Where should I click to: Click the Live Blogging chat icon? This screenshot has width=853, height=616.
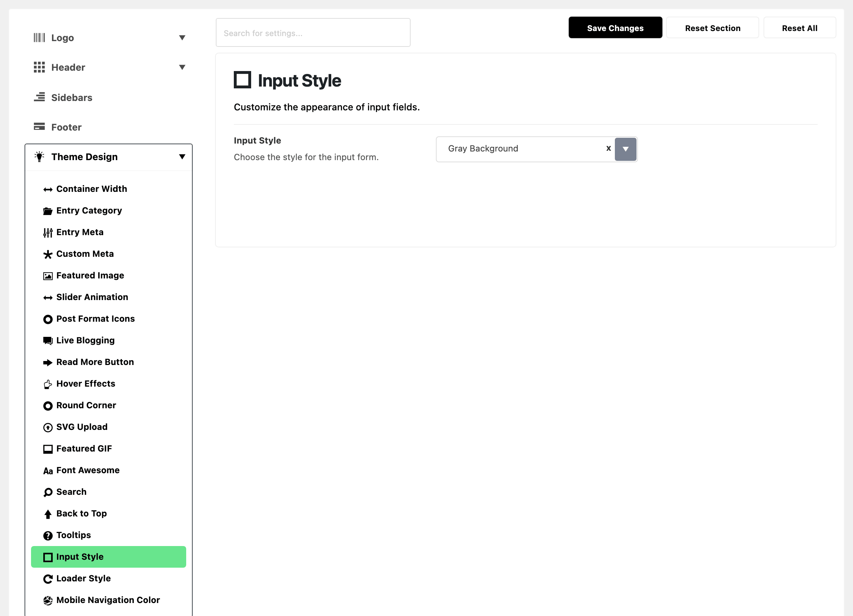pos(48,341)
